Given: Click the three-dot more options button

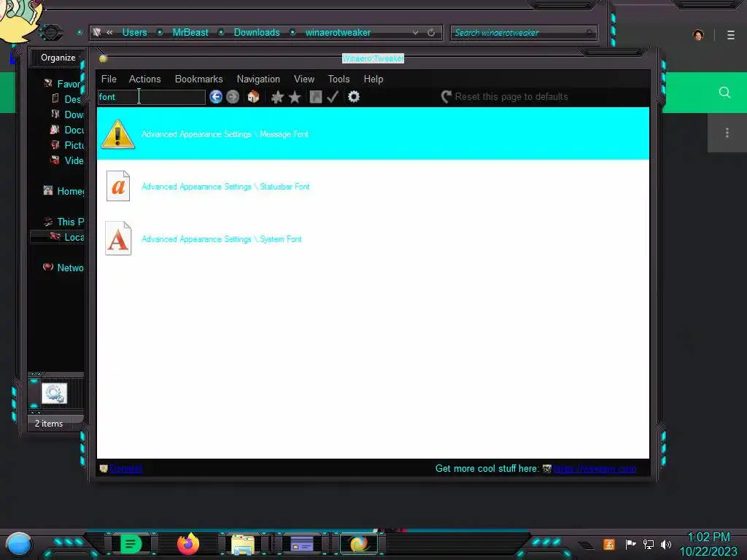Looking at the screenshot, I should pyautogui.click(x=727, y=133).
